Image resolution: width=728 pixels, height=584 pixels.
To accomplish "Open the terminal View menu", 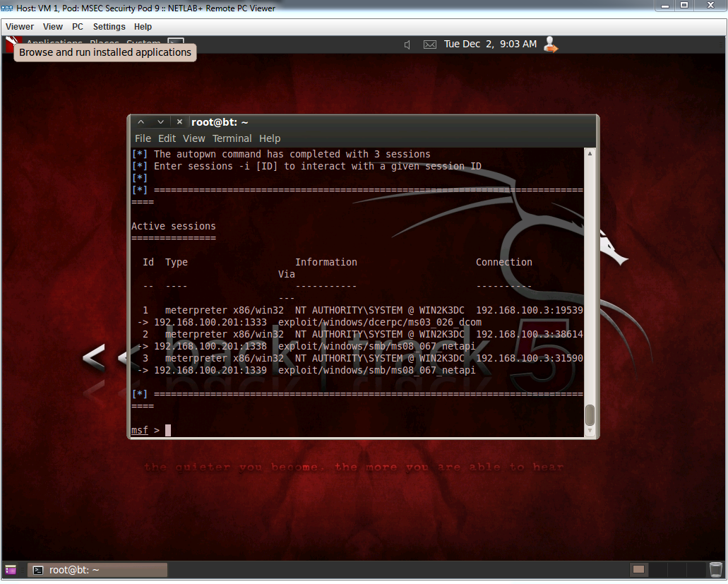I will tap(193, 138).
